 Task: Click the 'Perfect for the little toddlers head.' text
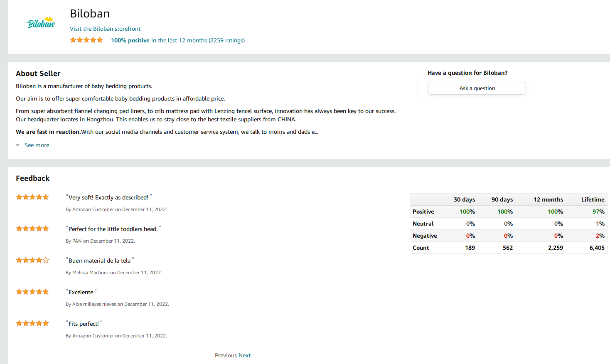click(x=113, y=229)
